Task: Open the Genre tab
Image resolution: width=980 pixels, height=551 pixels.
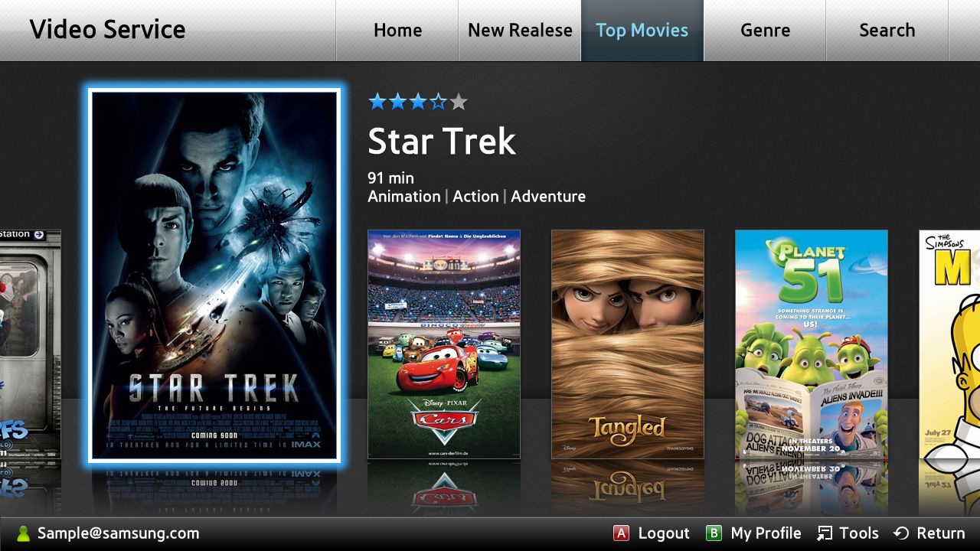Action: click(x=765, y=31)
